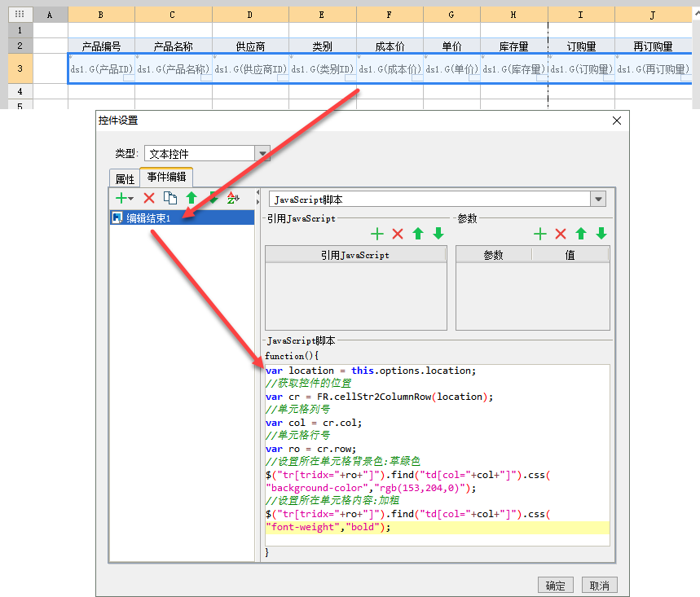Select cell ds1.G(成本价)
This screenshot has width=700, height=597.
tap(390, 68)
